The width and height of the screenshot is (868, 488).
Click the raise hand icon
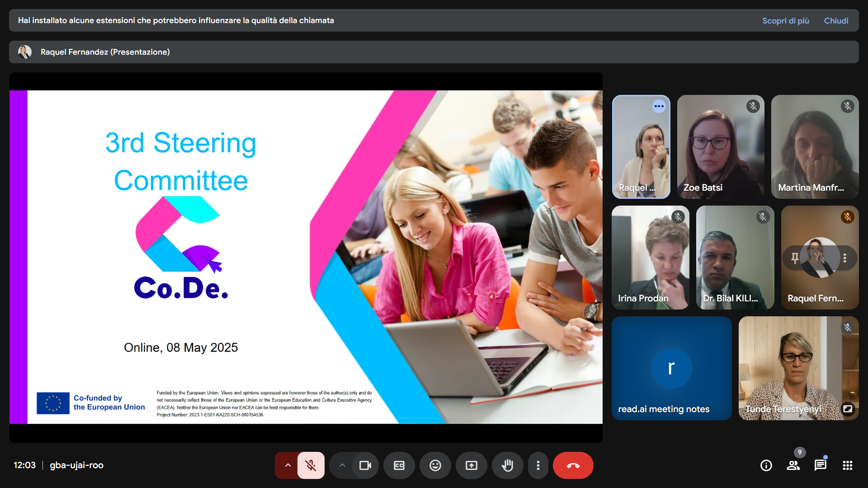507,465
